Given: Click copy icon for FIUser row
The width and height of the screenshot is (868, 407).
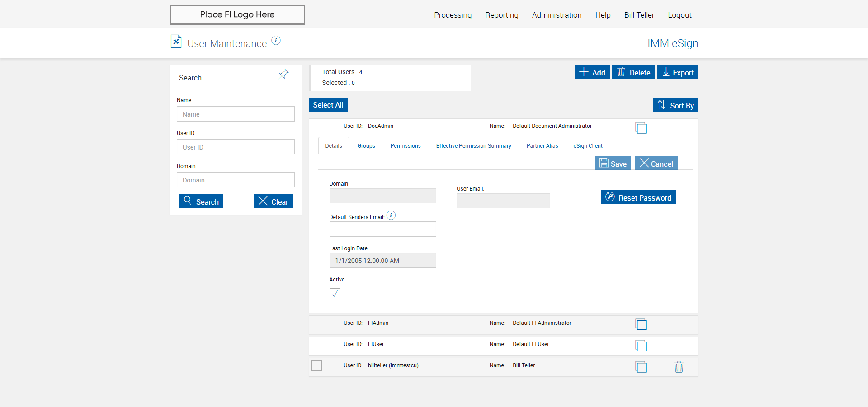Looking at the screenshot, I should tap(641, 346).
